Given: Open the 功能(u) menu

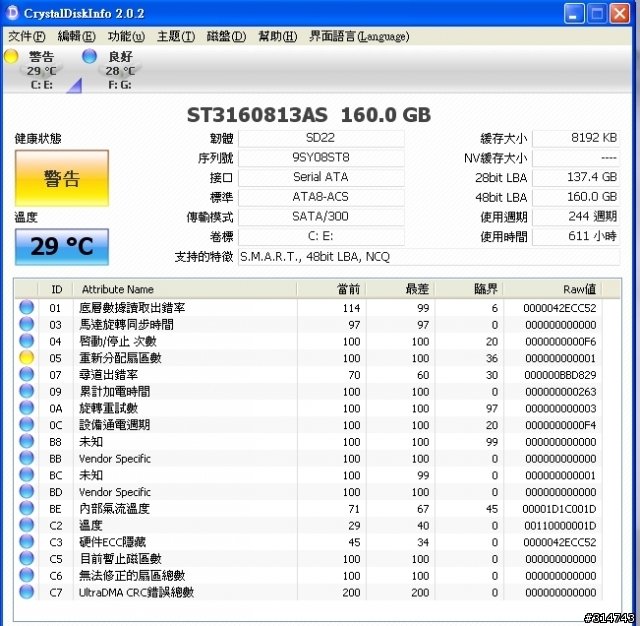Looking at the screenshot, I should (126, 36).
